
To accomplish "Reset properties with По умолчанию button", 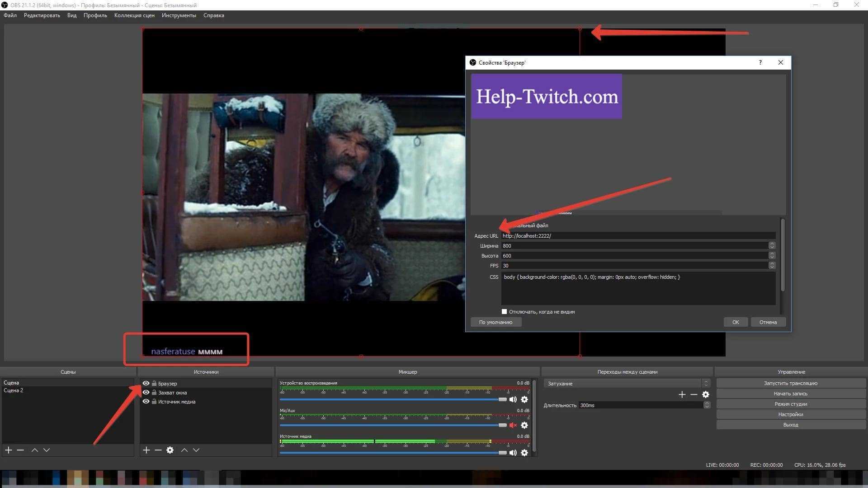I will [x=496, y=322].
